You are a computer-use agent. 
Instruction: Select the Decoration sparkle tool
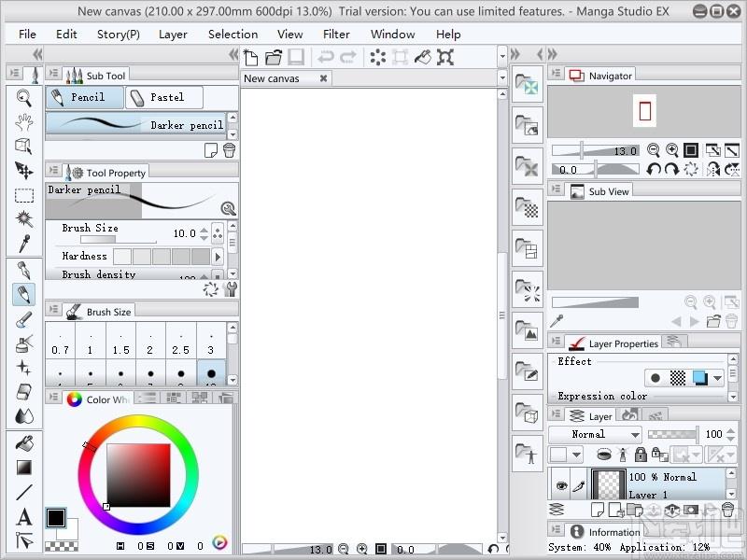[x=24, y=368]
